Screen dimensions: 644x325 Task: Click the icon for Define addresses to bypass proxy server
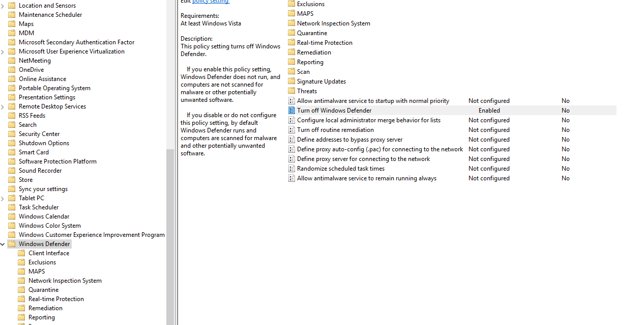pos(291,140)
